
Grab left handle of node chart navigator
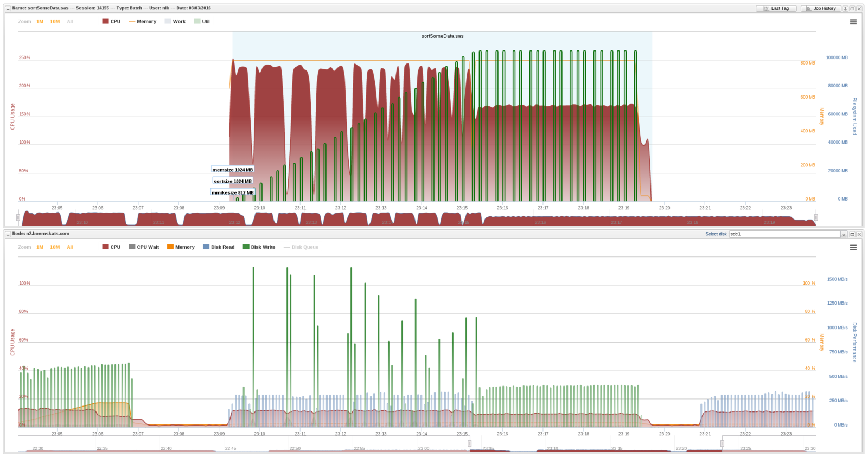point(470,443)
